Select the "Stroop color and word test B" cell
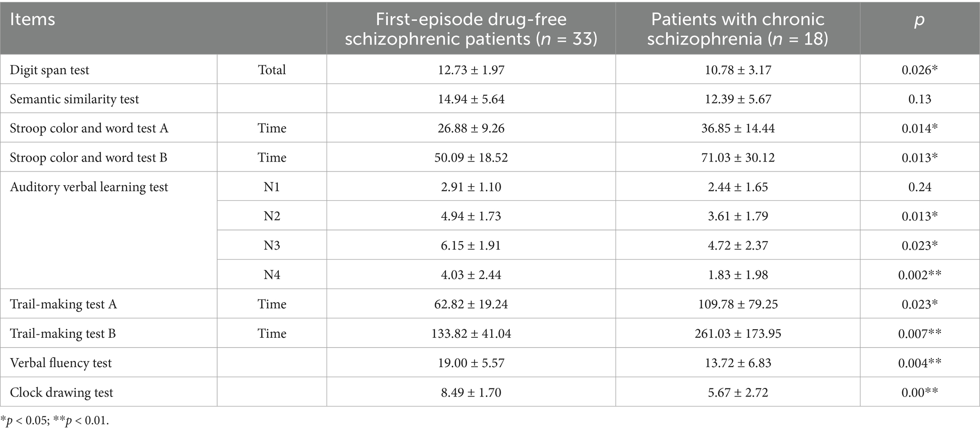The width and height of the screenshot is (980, 432). 89,158
